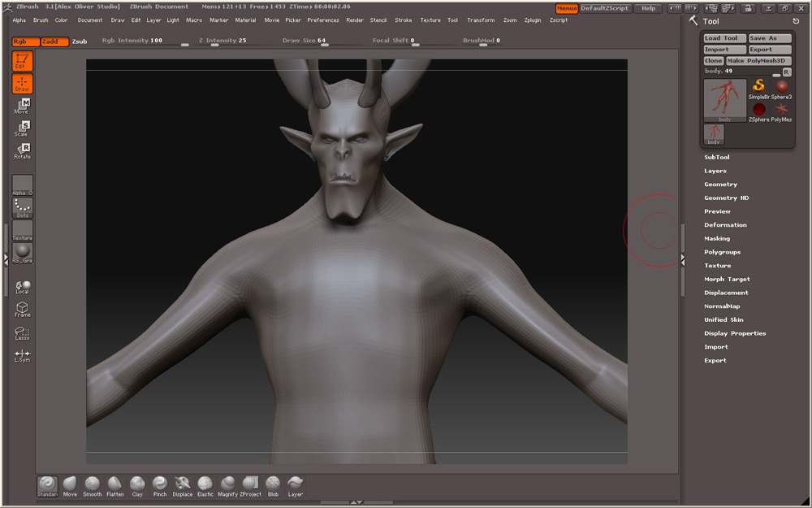Select the SimpleBrush tool icon
Screen dimensions: 812x508
point(758,89)
